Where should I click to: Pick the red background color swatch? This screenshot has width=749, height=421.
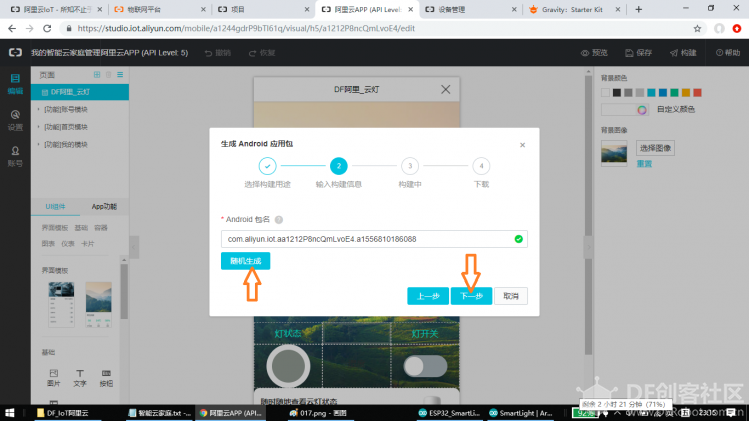pyautogui.click(x=697, y=93)
